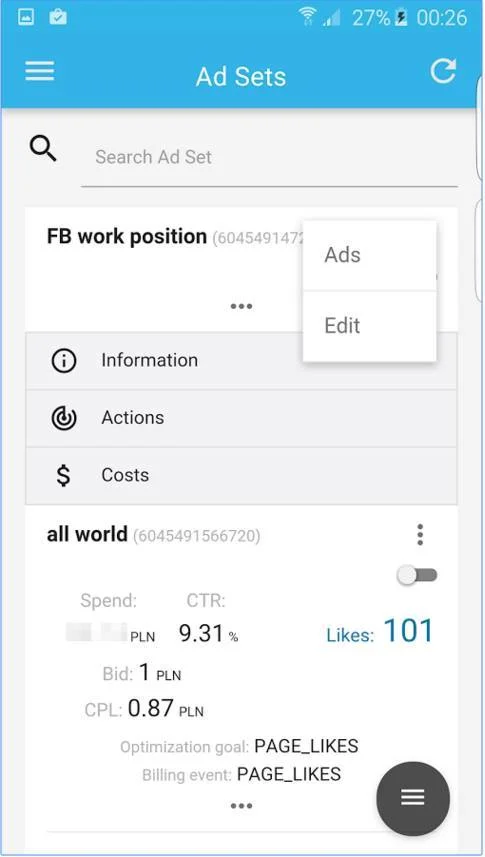
Task: Focus the Search Ad Set field
Action: tap(269, 157)
